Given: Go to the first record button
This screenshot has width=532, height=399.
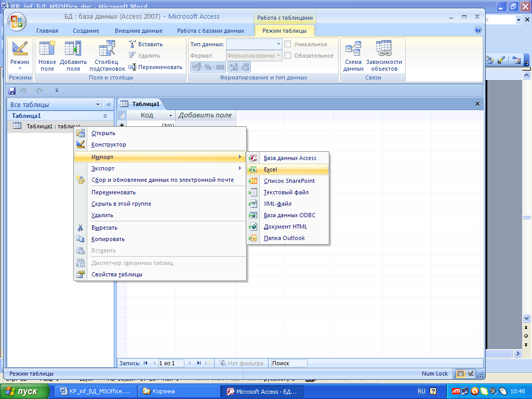Looking at the screenshot, I should 145,363.
